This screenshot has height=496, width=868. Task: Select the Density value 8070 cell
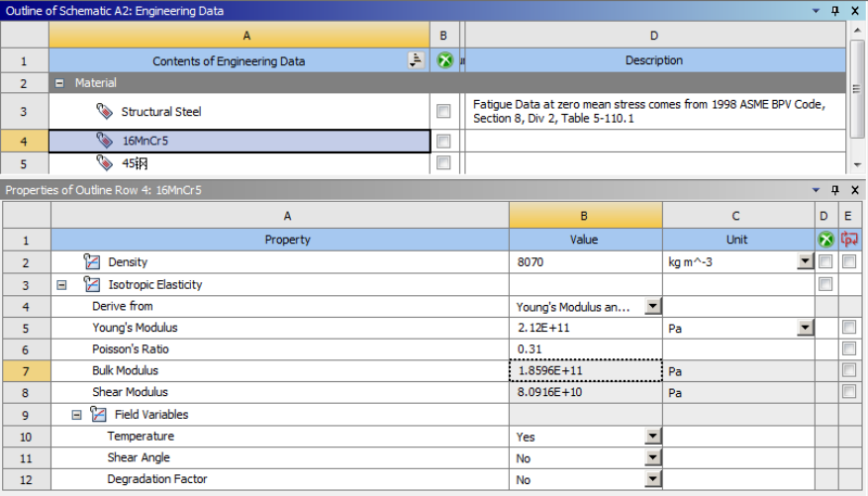[x=586, y=261]
